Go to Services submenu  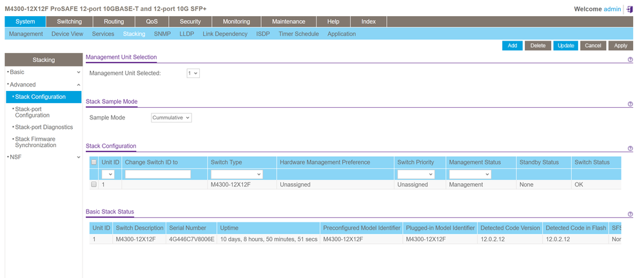(103, 34)
